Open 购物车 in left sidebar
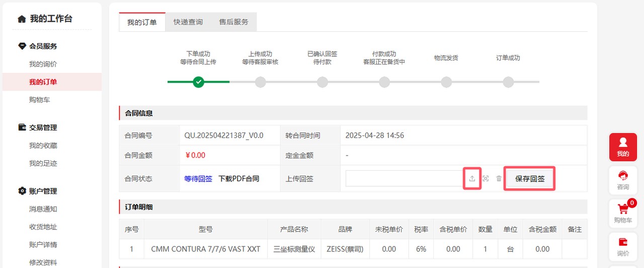Image resolution: width=644 pixels, height=268 pixels. click(39, 100)
